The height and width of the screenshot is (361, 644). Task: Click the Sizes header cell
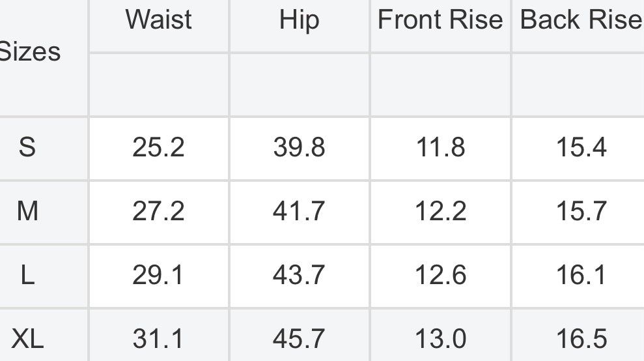coord(29,52)
